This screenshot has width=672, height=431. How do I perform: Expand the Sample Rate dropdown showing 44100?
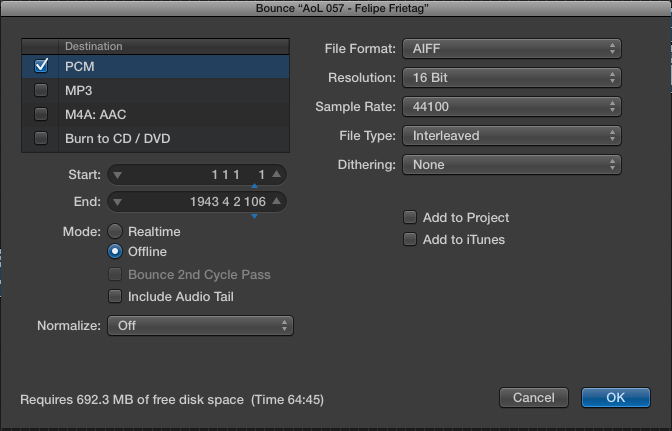[511, 107]
